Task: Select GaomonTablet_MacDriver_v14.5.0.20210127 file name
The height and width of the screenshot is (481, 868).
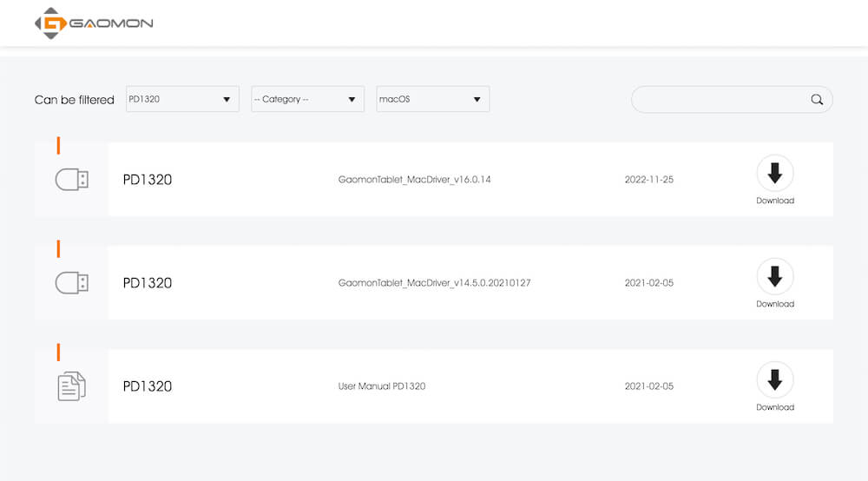Action: pos(435,283)
